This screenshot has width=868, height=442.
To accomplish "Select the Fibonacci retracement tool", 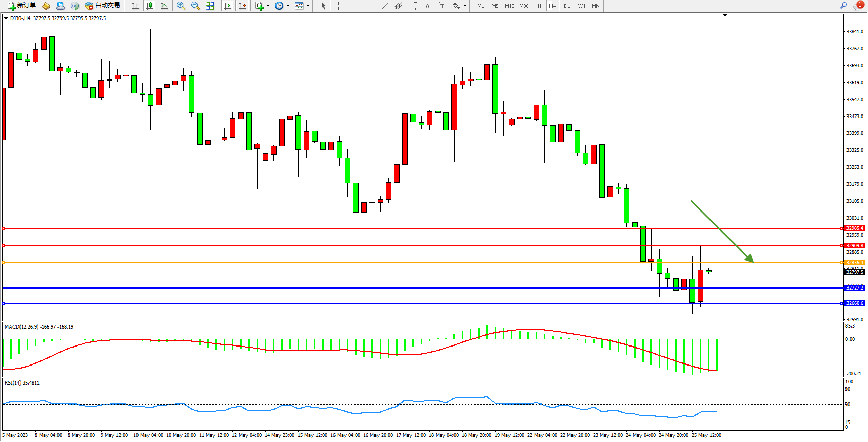I will point(413,6).
